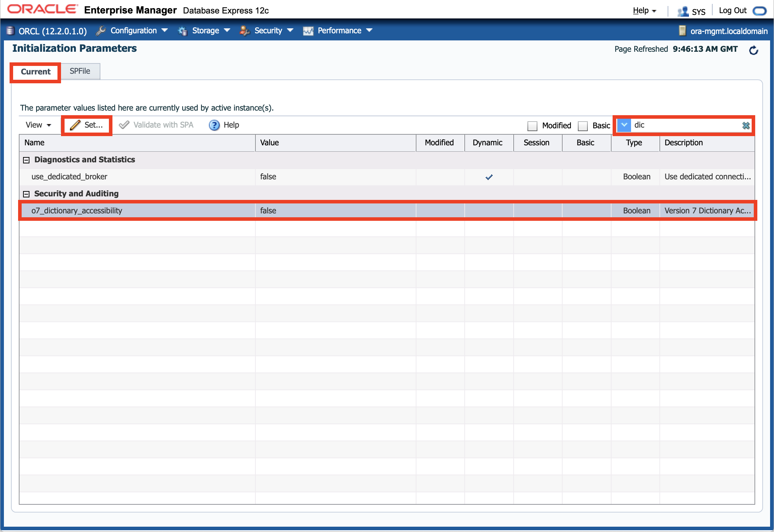Screen dimensions: 774x532
Task: Open the Configuration menu dropdown
Action: [x=165, y=30]
